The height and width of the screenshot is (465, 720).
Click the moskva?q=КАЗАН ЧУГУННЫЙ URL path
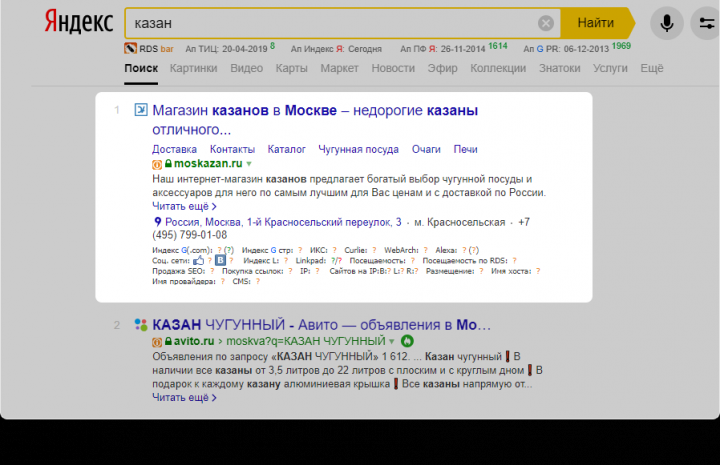306,341
